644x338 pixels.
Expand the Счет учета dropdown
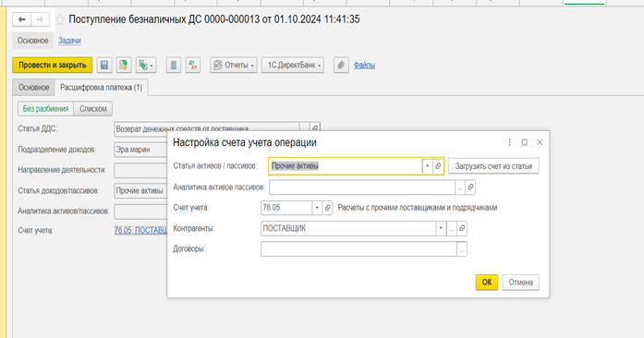point(317,208)
